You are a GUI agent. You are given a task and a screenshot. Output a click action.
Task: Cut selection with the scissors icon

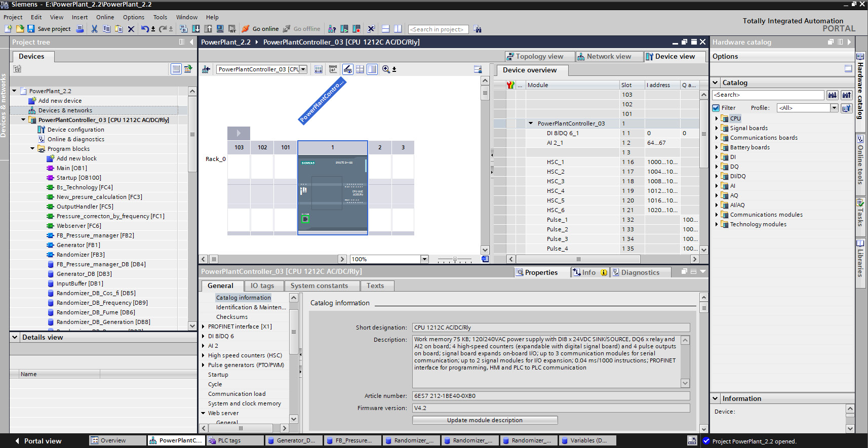[x=94, y=29]
